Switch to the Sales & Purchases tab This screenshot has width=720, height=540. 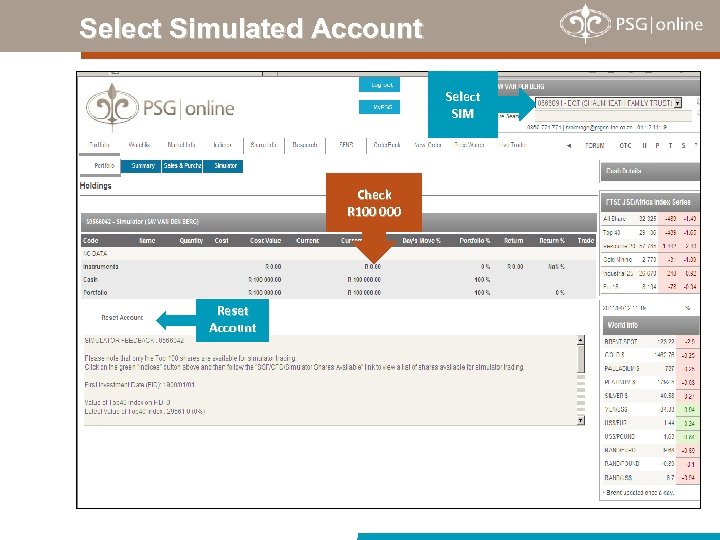[182, 166]
